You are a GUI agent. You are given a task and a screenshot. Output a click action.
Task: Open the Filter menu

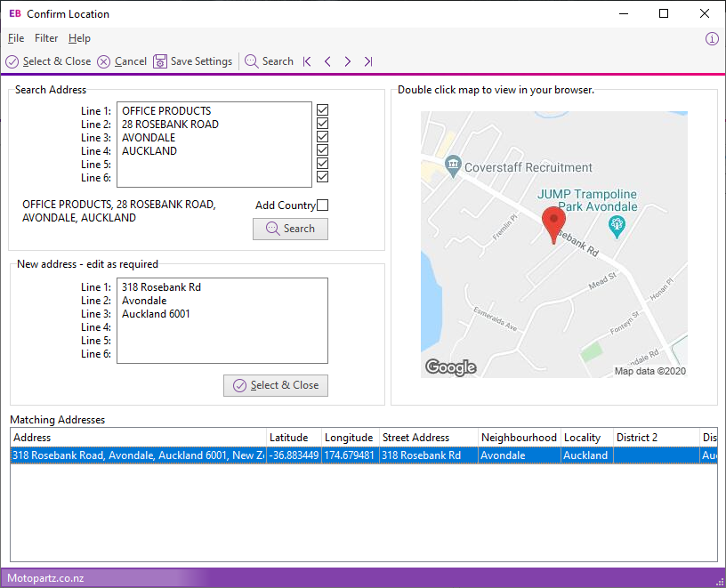[45, 38]
